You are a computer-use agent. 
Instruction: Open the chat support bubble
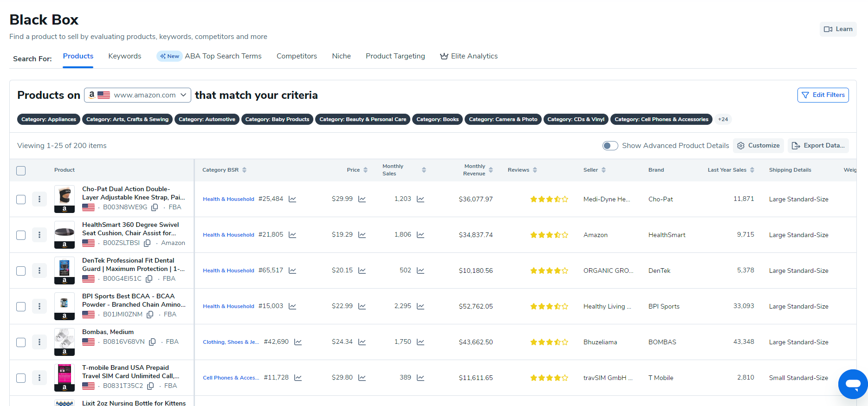[x=853, y=384]
